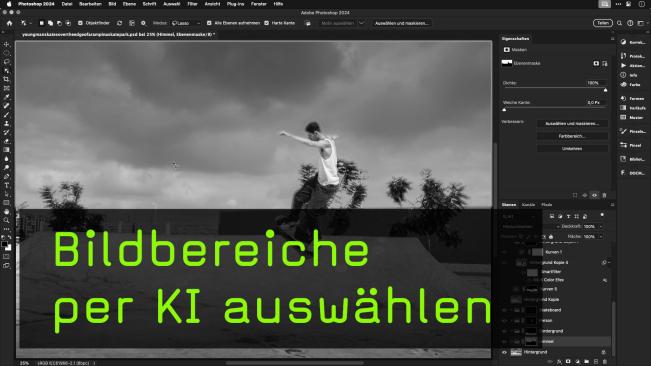
Task: Click the delete layer trash icon
Action: click(604, 362)
